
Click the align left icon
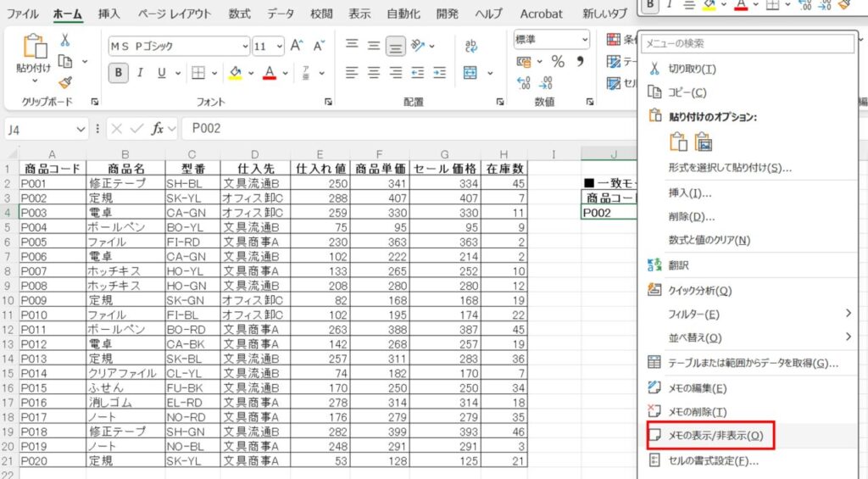352,73
